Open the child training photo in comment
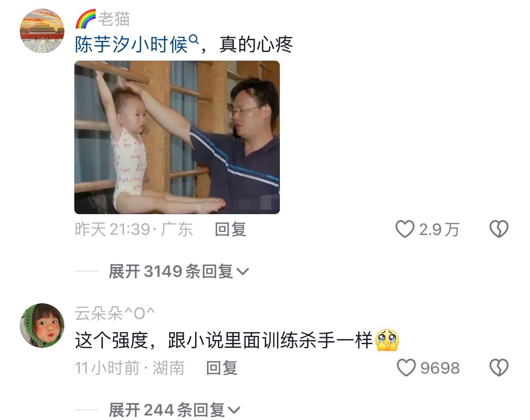Image resolution: width=530 pixels, height=420 pixels. coord(177,137)
